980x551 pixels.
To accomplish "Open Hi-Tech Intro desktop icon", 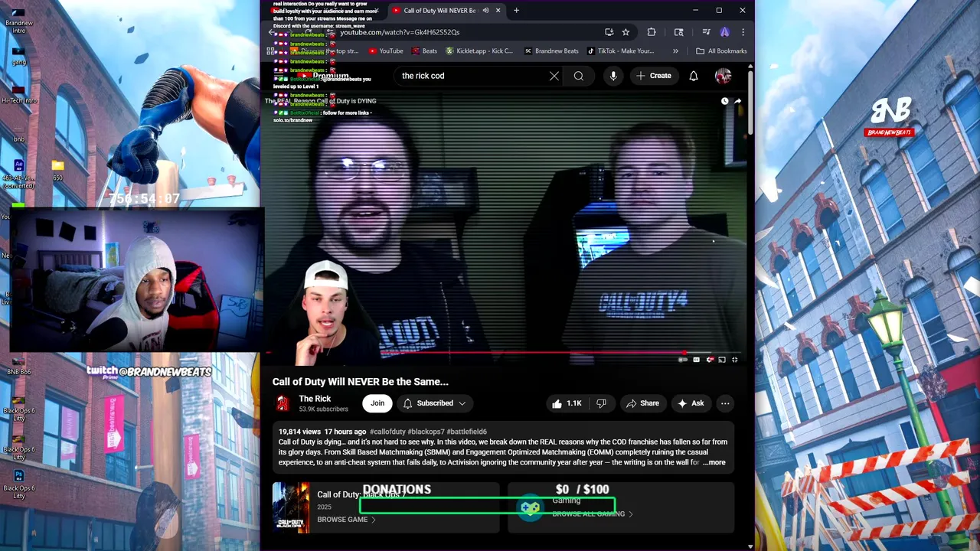I will click(x=19, y=94).
